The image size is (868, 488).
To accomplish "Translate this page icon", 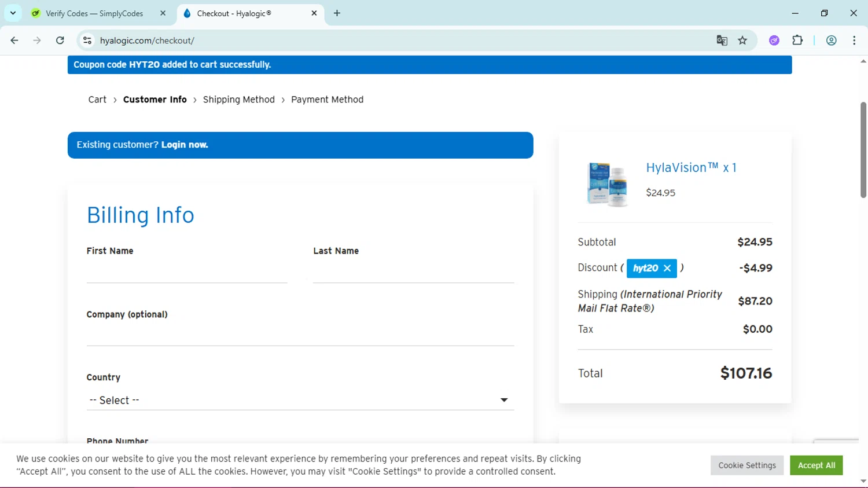I will point(722,41).
